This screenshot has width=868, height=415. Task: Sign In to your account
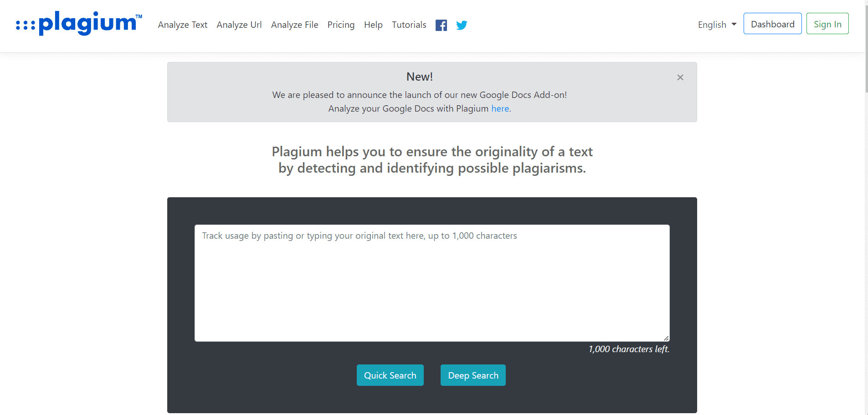pos(827,24)
